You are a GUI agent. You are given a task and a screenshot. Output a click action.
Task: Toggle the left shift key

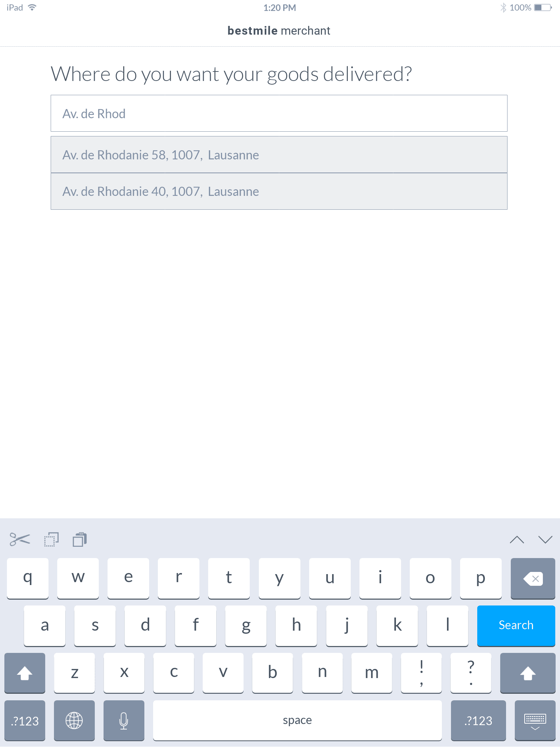click(x=25, y=673)
